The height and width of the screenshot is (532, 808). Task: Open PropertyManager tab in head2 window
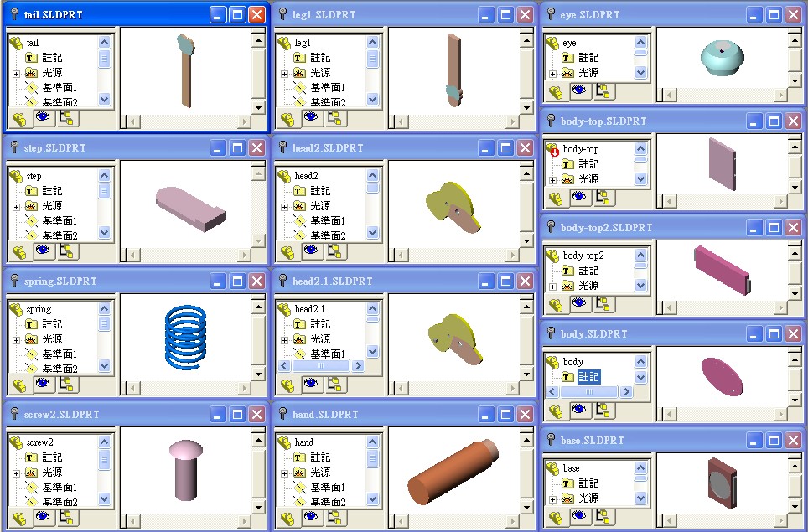(311, 251)
